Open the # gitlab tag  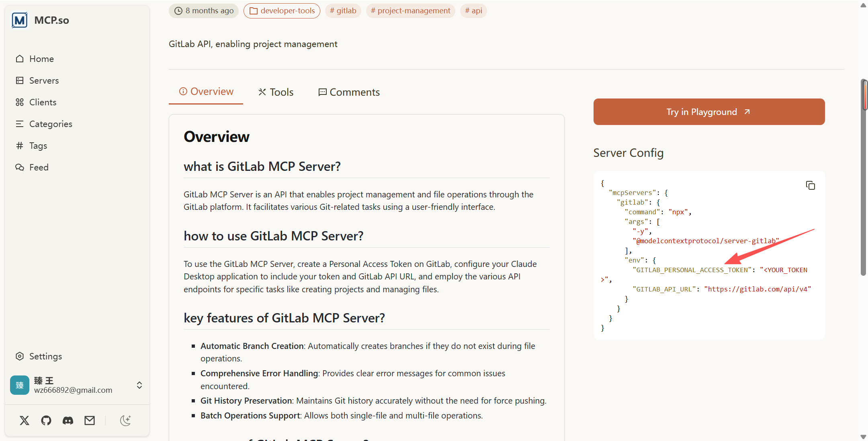[x=343, y=11]
